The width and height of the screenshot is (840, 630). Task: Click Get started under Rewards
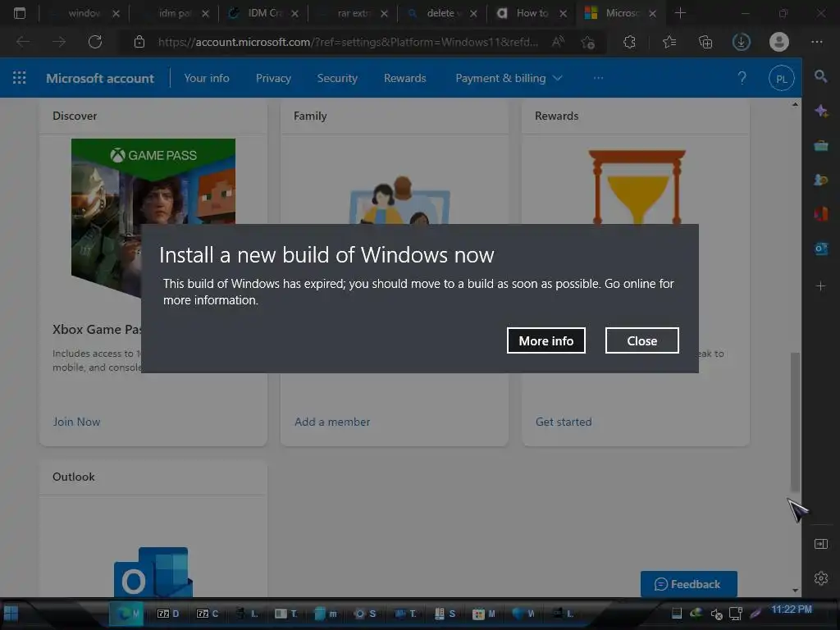tap(564, 422)
